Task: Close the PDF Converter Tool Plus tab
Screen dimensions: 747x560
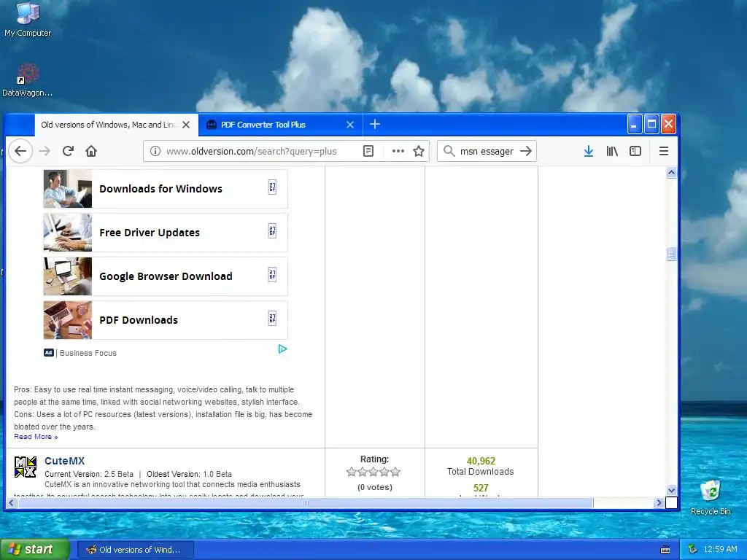Action: point(350,124)
